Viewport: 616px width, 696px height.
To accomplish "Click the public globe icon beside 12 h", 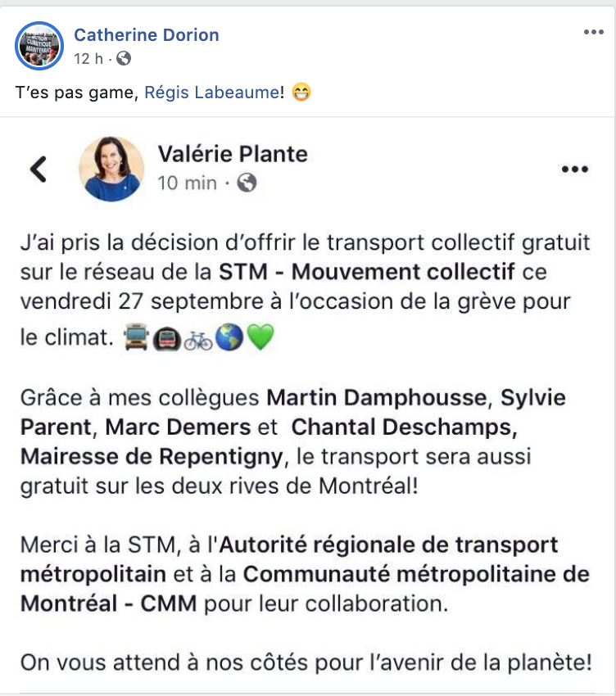I will (x=124, y=58).
